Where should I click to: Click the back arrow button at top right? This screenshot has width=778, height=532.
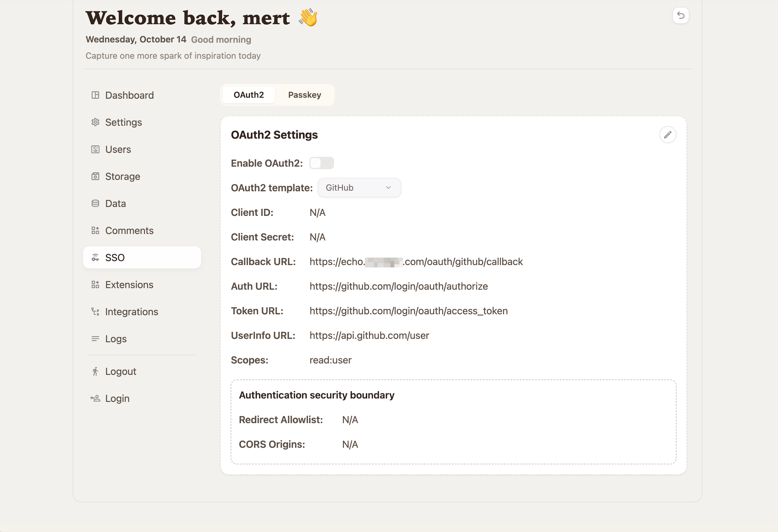tap(680, 15)
